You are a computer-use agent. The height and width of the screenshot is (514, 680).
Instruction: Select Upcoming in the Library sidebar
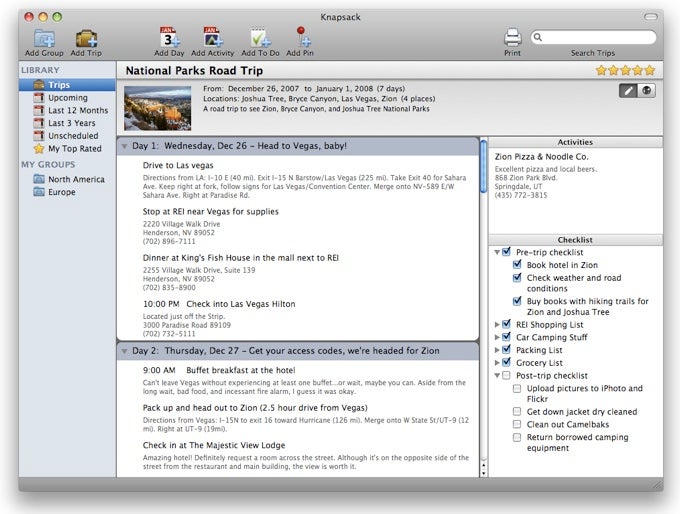(x=68, y=98)
